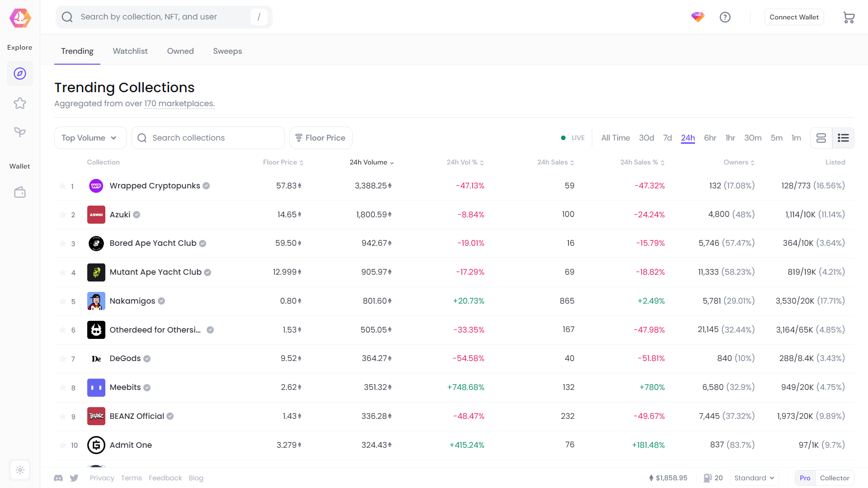Screen dimensions: 868x488
Task: Expand the Top Volume dropdown
Action: tap(90, 138)
